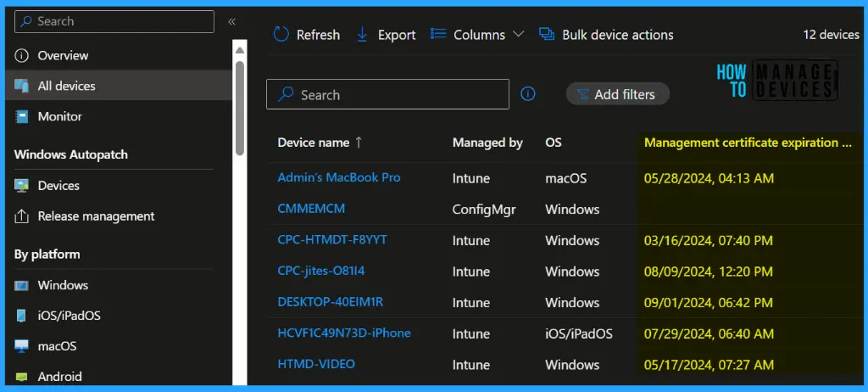This screenshot has height=392, width=868.
Task: Click the 05/17/2024, 07:27 AM cell
Action: coord(709,365)
